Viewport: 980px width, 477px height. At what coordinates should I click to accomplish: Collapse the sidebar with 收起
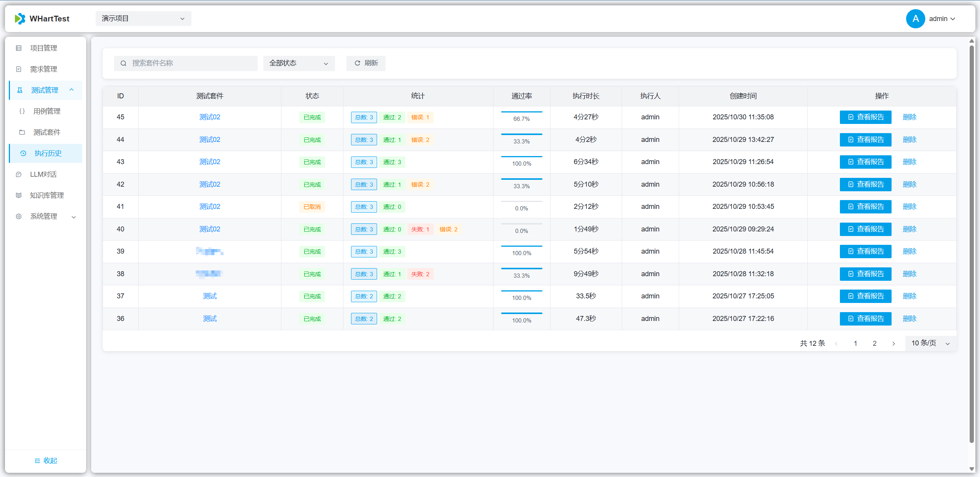coord(46,461)
